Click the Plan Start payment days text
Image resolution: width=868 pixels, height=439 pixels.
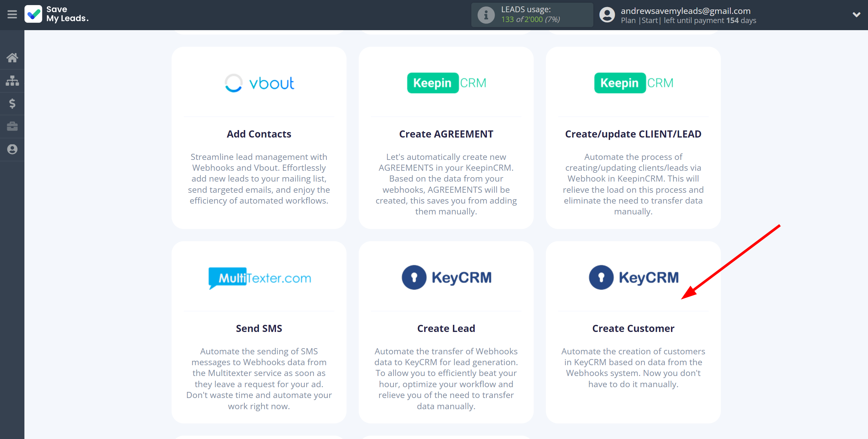pos(688,20)
